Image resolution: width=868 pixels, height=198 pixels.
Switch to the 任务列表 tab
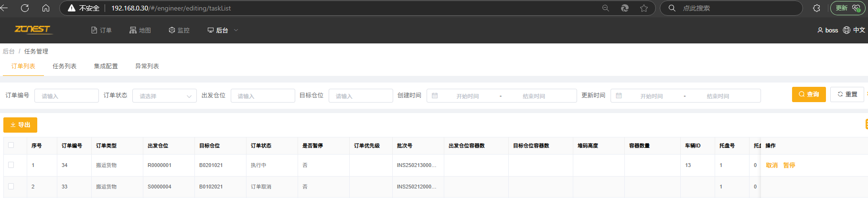[x=64, y=66]
